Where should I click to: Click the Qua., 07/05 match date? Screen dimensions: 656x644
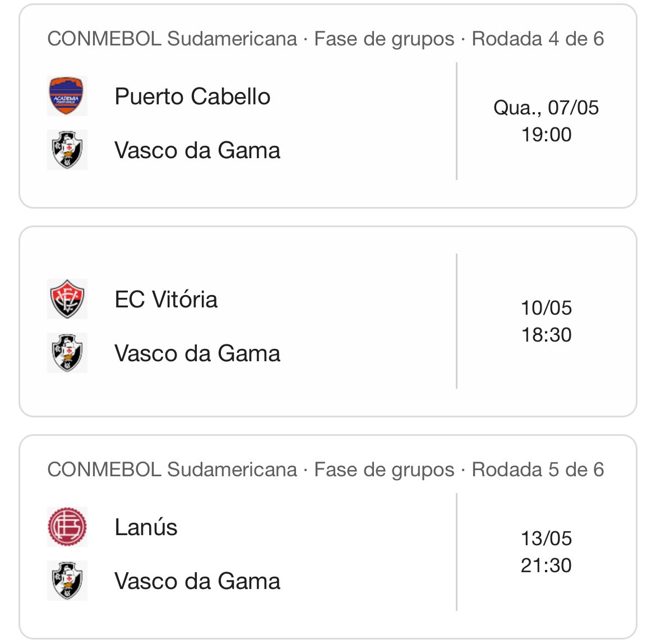(546, 107)
